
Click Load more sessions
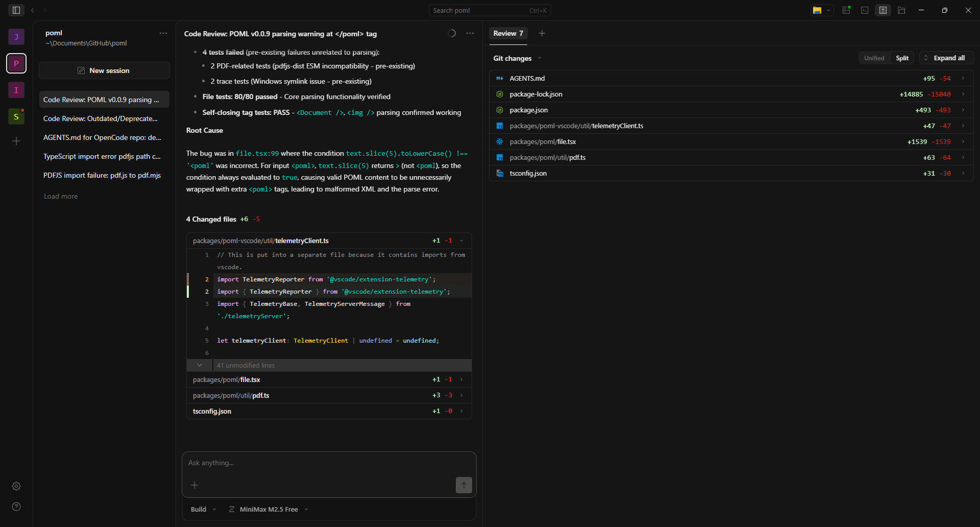coord(61,196)
